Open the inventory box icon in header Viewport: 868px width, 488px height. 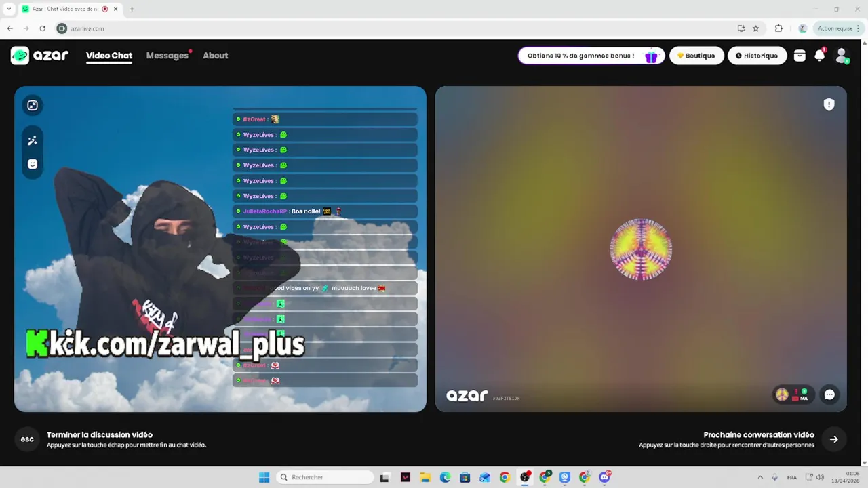pyautogui.click(x=800, y=56)
